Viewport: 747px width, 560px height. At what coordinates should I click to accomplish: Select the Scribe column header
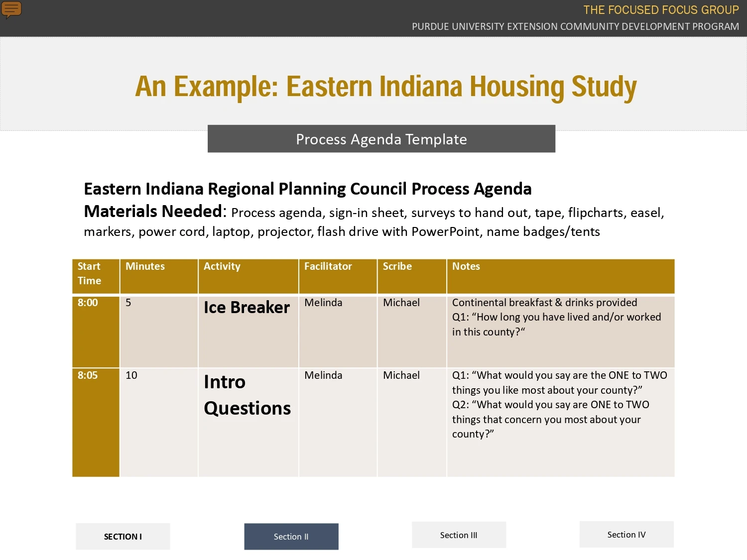[x=412, y=276]
